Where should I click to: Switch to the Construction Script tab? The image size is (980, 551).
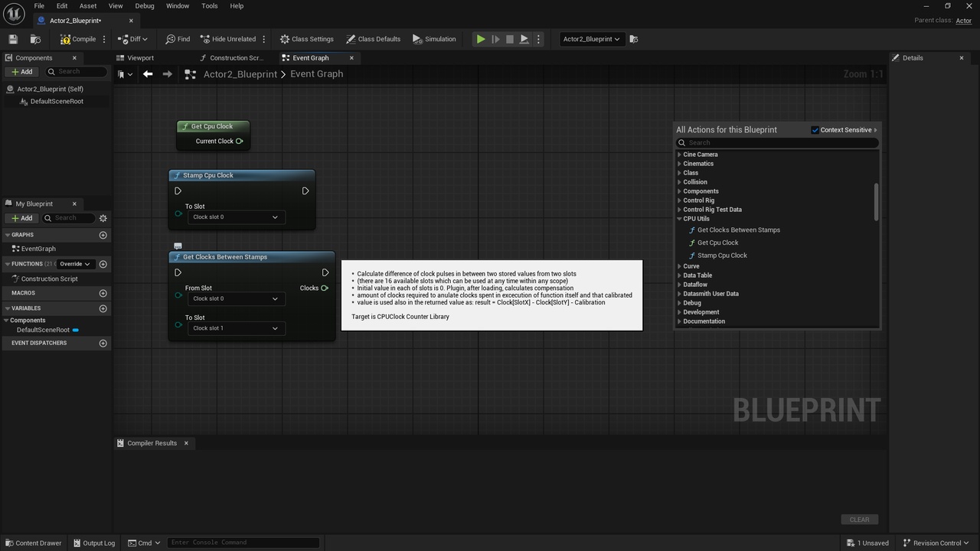click(236, 58)
